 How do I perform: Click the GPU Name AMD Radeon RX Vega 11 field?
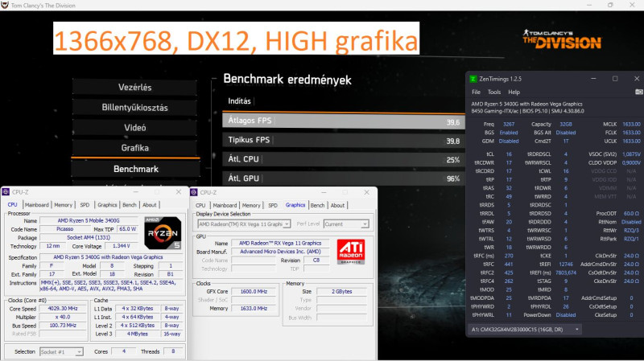pyautogui.click(x=280, y=244)
